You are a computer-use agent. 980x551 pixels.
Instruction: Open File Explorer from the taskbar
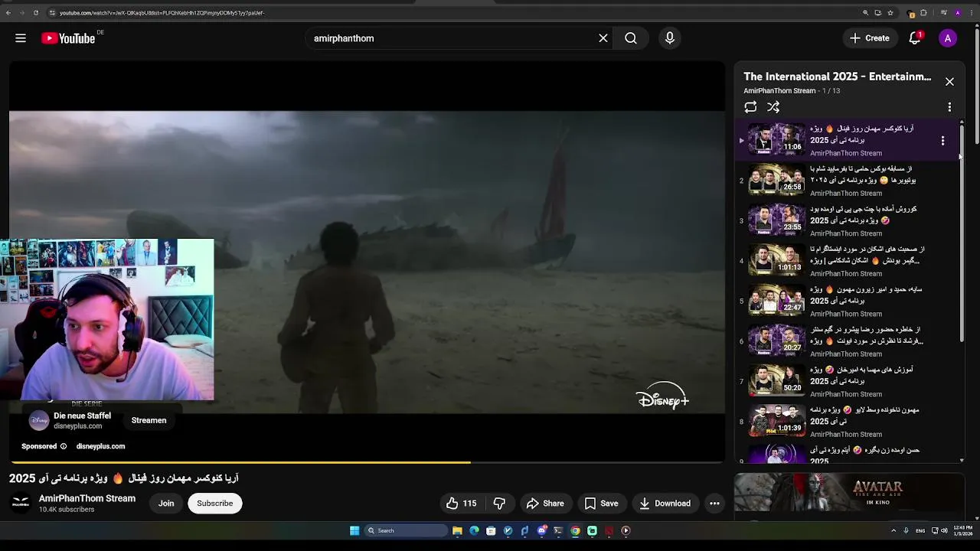point(457,530)
